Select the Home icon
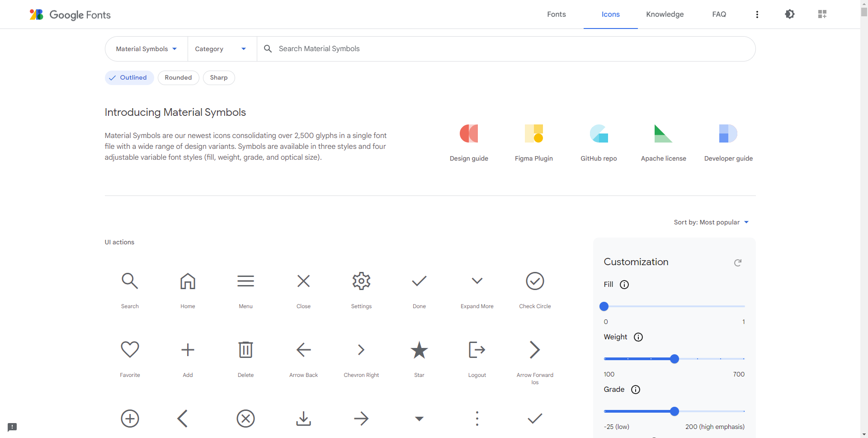The height and width of the screenshot is (438, 868). pos(188,281)
